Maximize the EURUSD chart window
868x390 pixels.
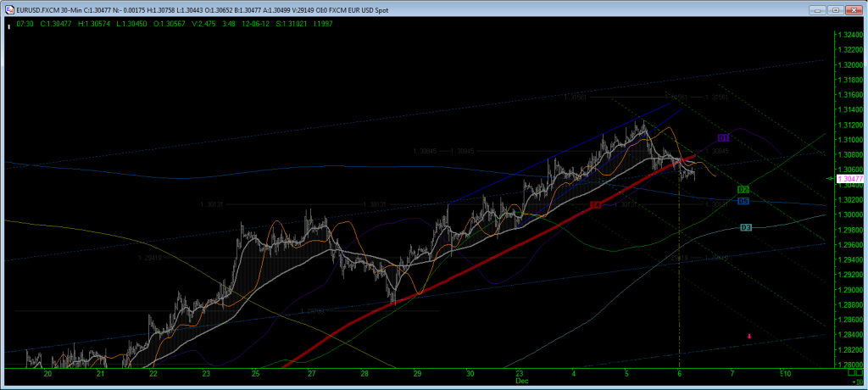[835, 10]
